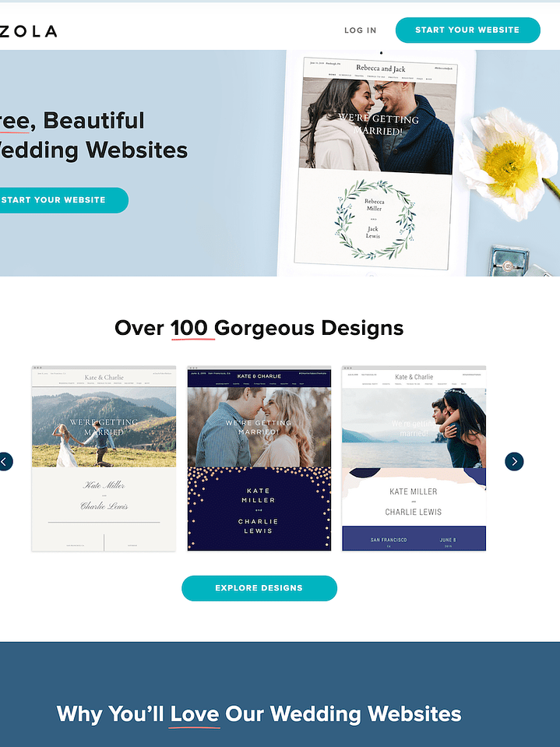Click San Francisco June 8 footer on third design
Image resolution: width=560 pixels, height=747 pixels.
coord(414,538)
